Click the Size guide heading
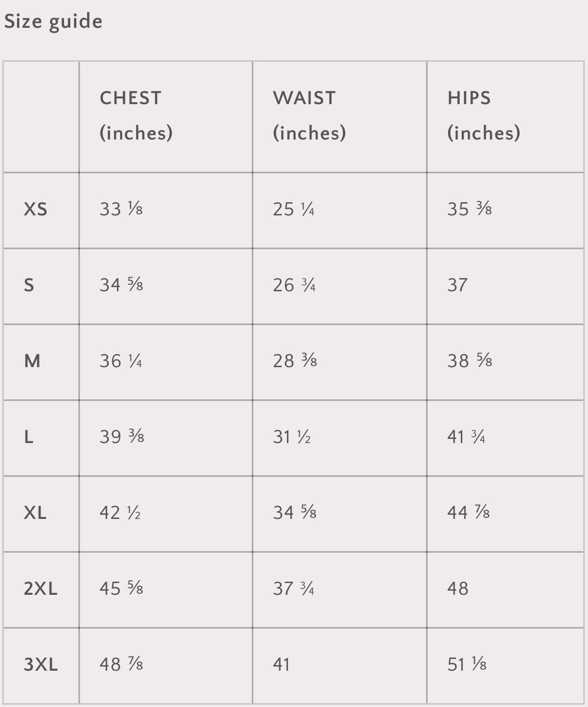588x707 pixels. click(x=53, y=22)
